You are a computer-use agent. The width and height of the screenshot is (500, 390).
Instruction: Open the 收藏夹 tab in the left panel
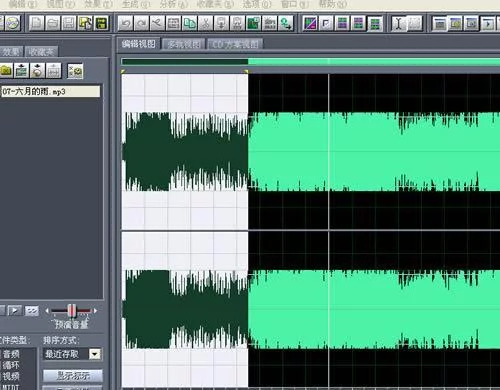(42, 52)
